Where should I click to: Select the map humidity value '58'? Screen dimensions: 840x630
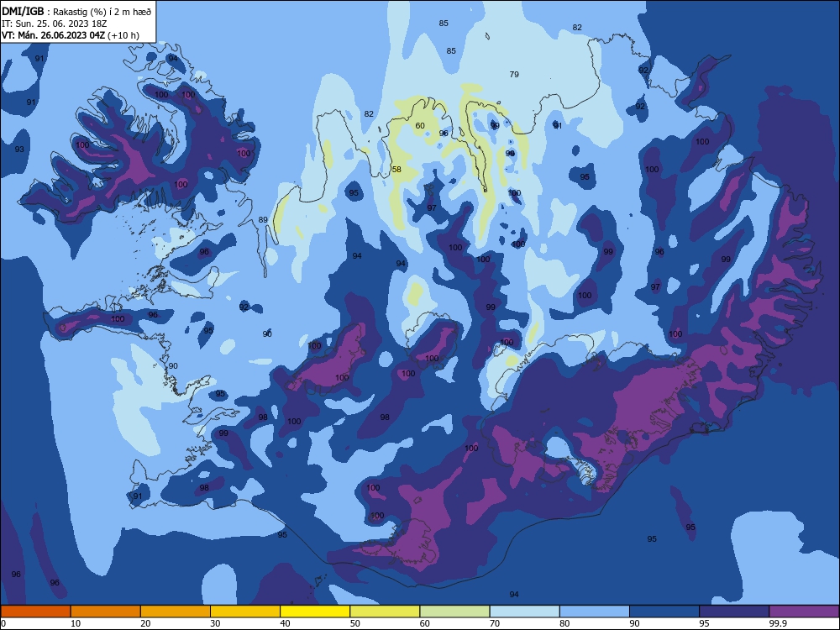point(396,170)
